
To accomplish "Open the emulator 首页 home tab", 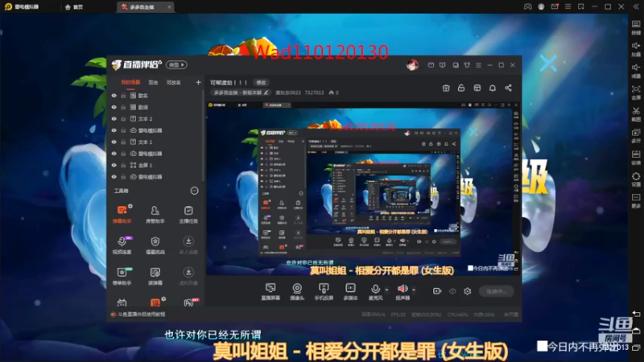I will point(74,7).
